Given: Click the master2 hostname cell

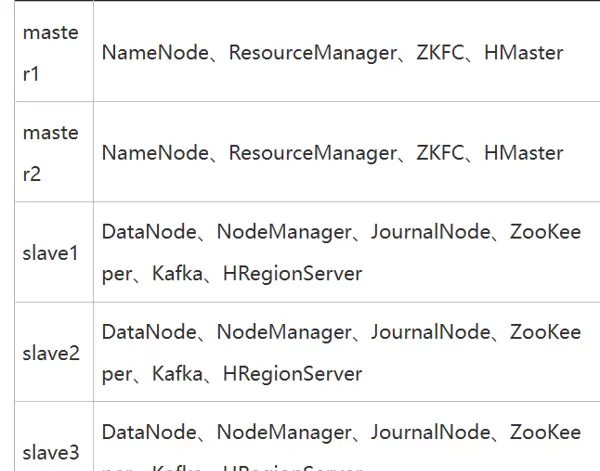Looking at the screenshot, I should [50, 153].
